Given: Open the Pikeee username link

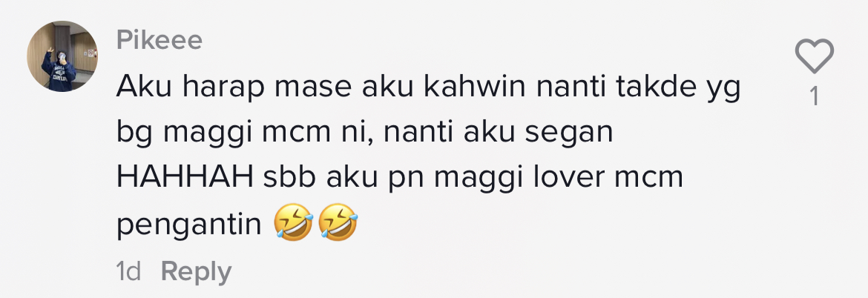Looking at the screenshot, I should (x=160, y=40).
